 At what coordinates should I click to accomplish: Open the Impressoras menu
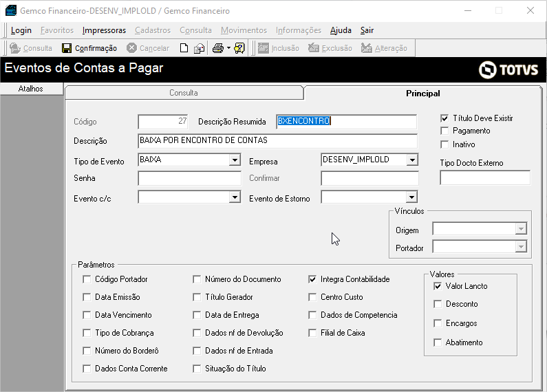[104, 30]
